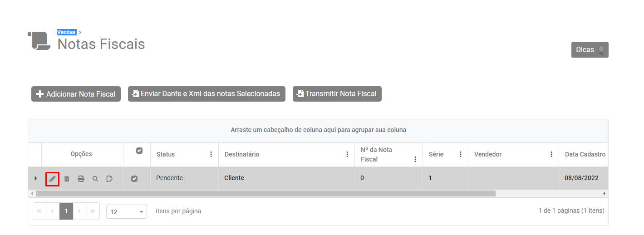Select page 1 in the pager
Image resolution: width=644 pixels, height=235 pixels.
coord(66,211)
